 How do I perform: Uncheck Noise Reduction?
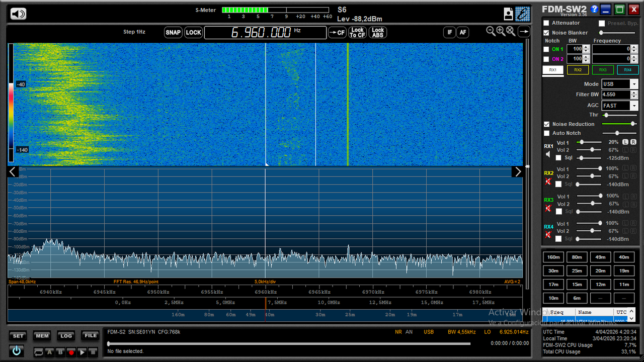(546, 124)
